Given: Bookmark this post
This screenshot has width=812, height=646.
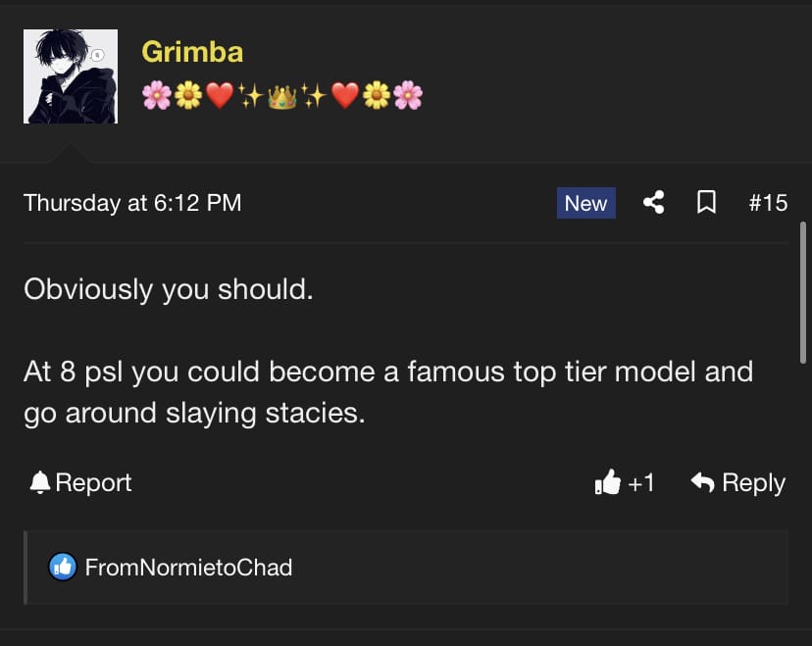Looking at the screenshot, I should [705, 203].
